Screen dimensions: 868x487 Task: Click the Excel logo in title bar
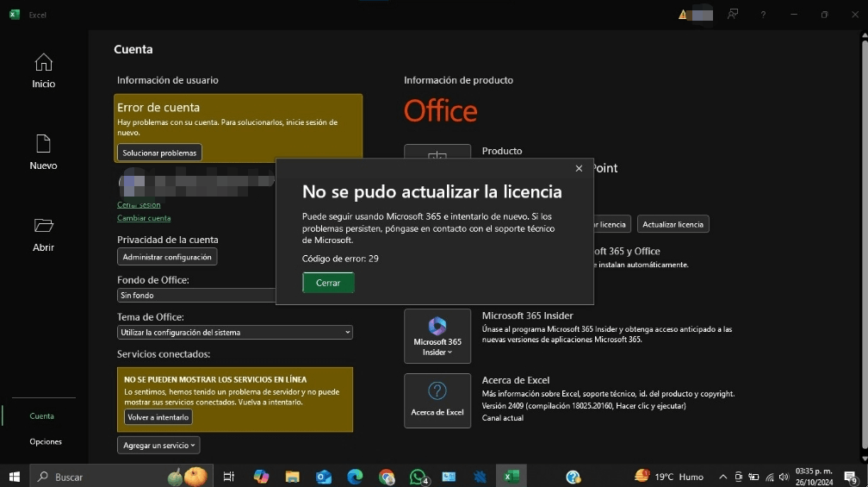[x=15, y=15]
